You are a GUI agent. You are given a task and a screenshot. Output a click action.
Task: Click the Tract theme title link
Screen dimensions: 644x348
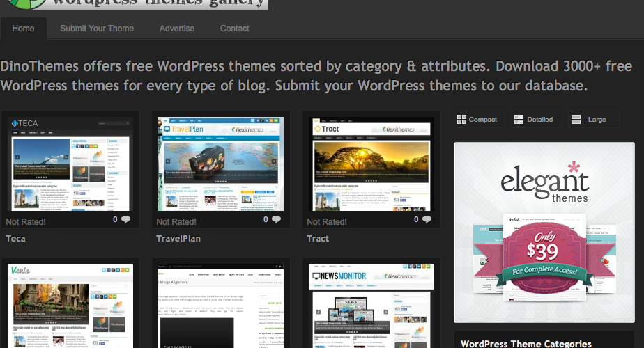click(x=318, y=239)
